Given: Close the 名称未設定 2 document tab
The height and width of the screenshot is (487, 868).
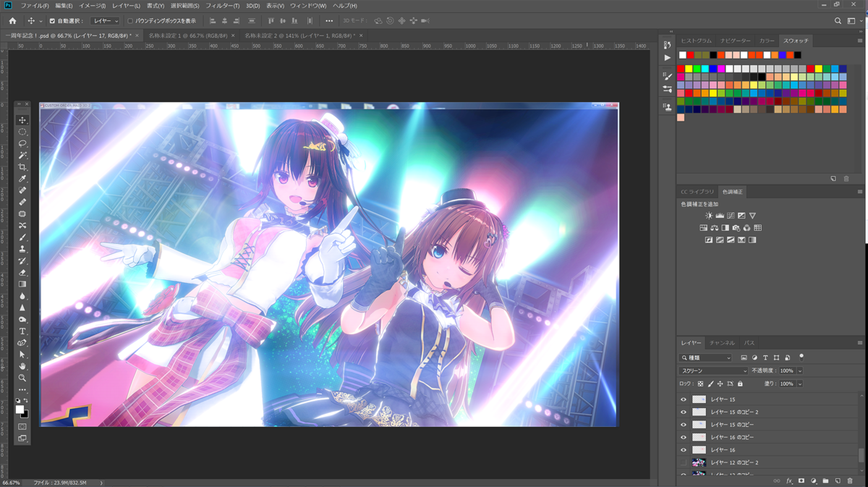Looking at the screenshot, I should [x=360, y=35].
